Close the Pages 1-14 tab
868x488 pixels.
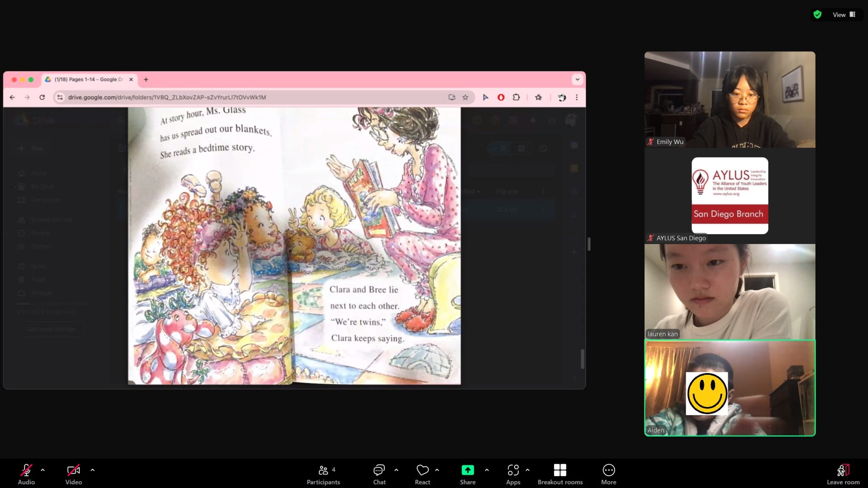coord(131,79)
